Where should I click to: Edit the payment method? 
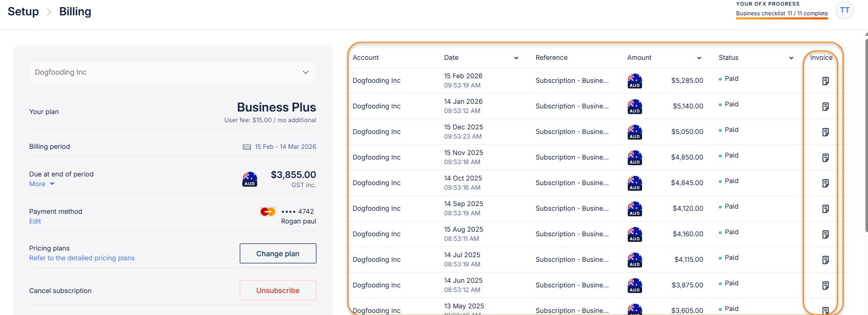[x=35, y=221]
